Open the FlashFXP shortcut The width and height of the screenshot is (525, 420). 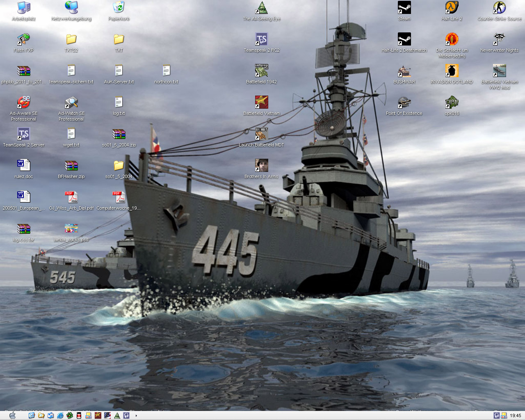[x=24, y=43]
